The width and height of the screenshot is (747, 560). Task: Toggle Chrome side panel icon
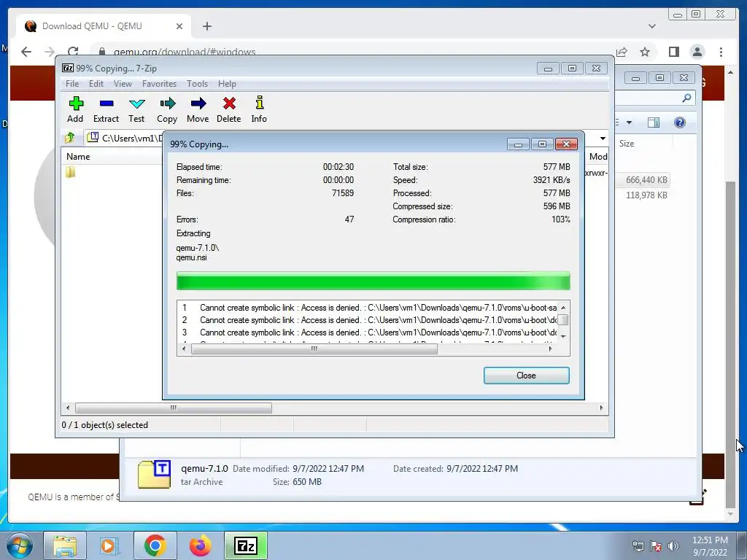point(673,52)
